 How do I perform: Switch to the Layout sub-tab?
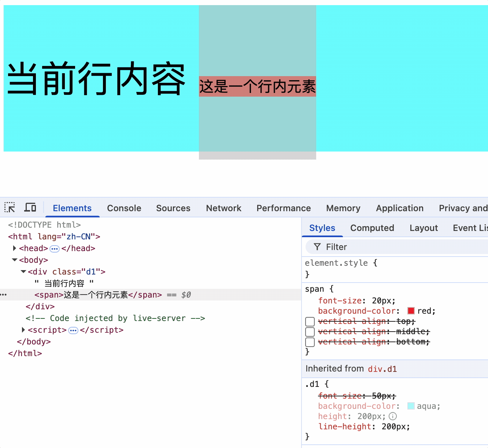pyautogui.click(x=424, y=228)
